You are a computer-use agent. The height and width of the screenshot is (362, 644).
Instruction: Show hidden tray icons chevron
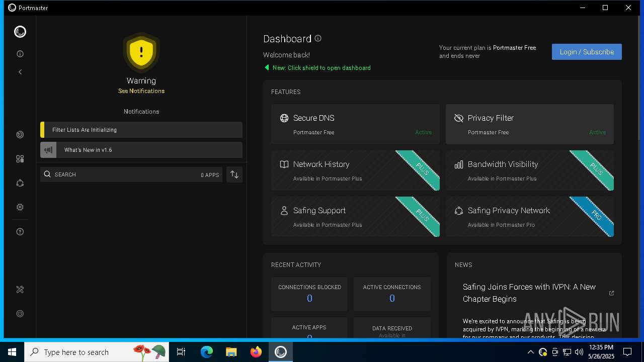tap(530, 352)
